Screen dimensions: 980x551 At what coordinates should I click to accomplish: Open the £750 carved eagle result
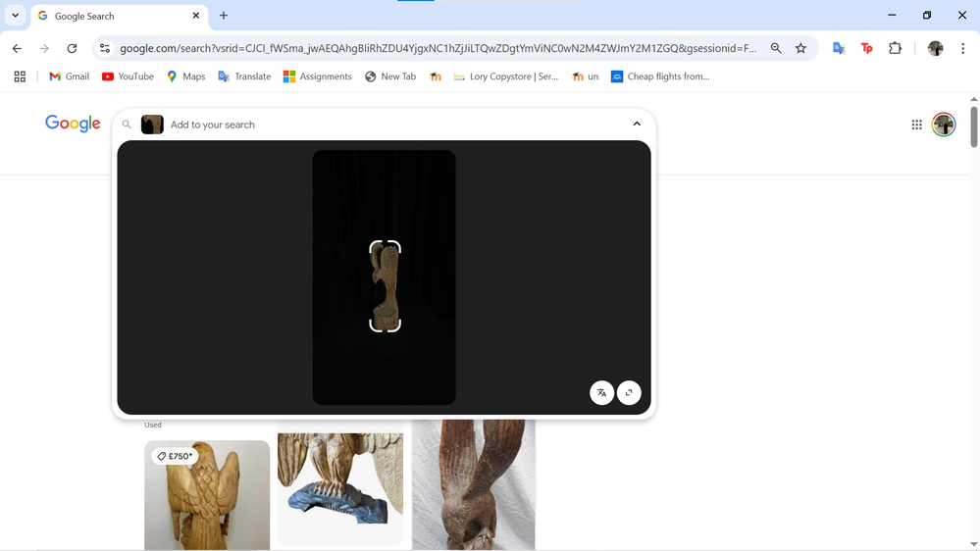207,495
